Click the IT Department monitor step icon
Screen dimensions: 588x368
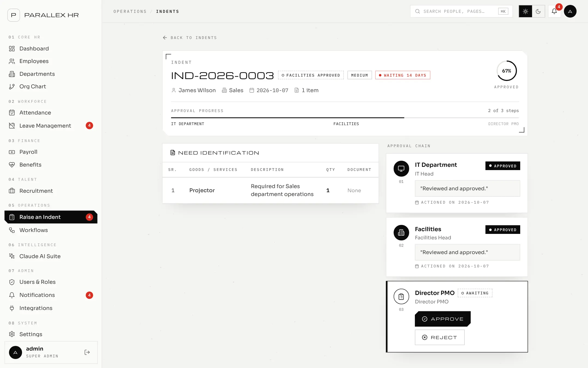pos(401,168)
